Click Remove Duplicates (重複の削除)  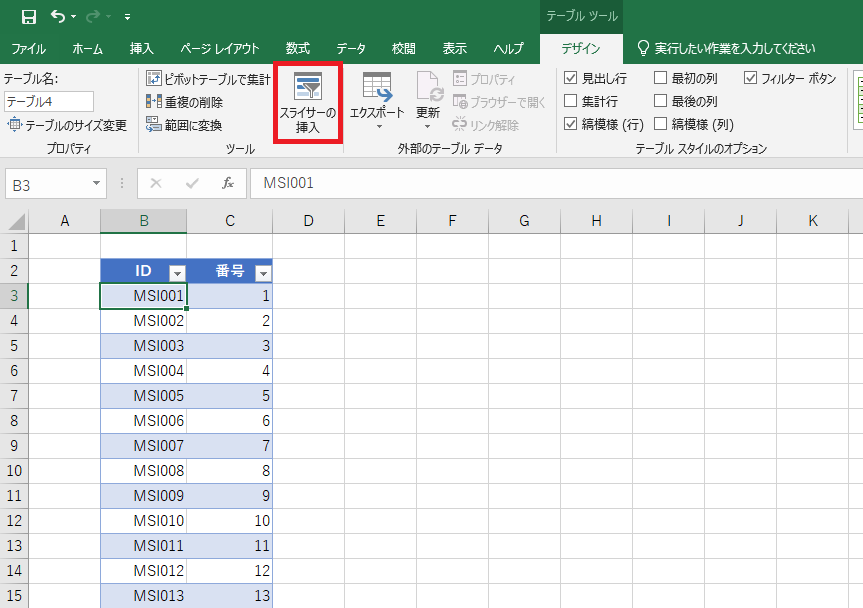(x=184, y=101)
